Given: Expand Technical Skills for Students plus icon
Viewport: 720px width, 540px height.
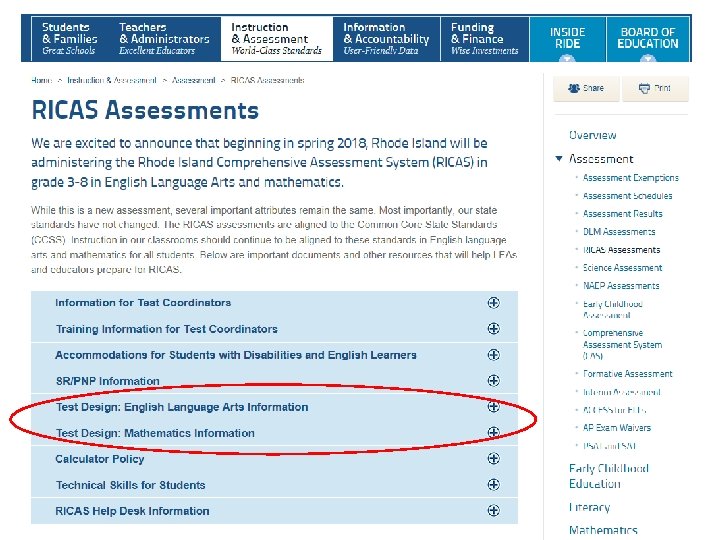Looking at the screenshot, I should pyautogui.click(x=494, y=484).
